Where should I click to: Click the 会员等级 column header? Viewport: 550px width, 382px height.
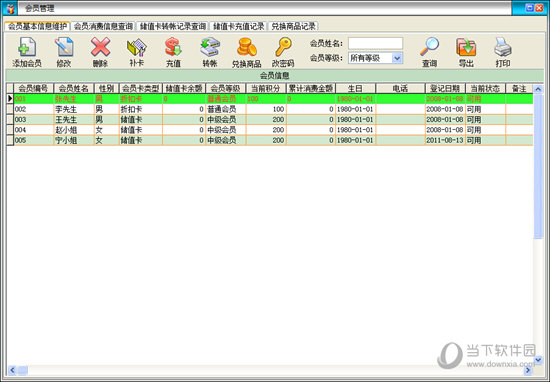click(226, 88)
